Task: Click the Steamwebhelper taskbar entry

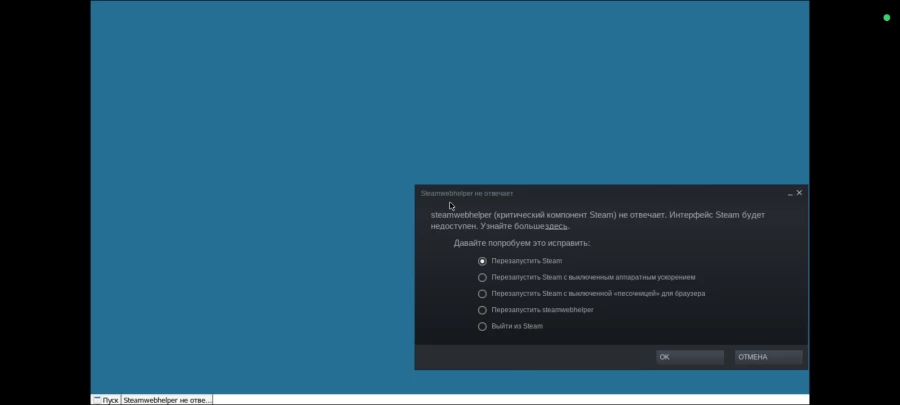Action: (167, 399)
